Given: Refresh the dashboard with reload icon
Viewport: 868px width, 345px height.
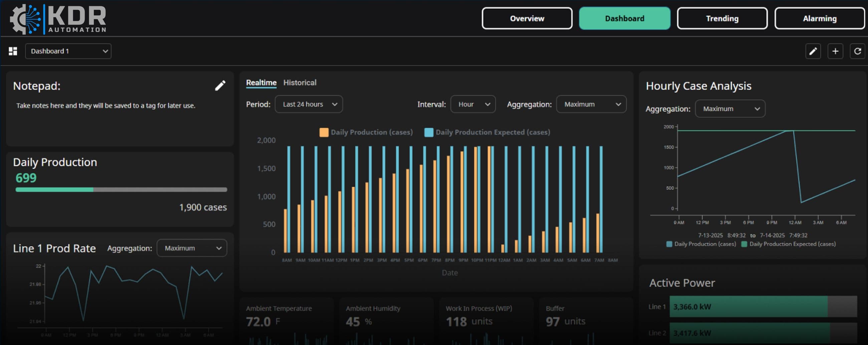Looking at the screenshot, I should [857, 51].
